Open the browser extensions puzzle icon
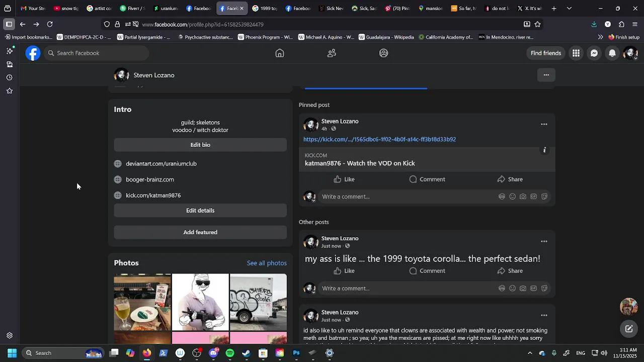Screen dimensions: 644x362 621,24
